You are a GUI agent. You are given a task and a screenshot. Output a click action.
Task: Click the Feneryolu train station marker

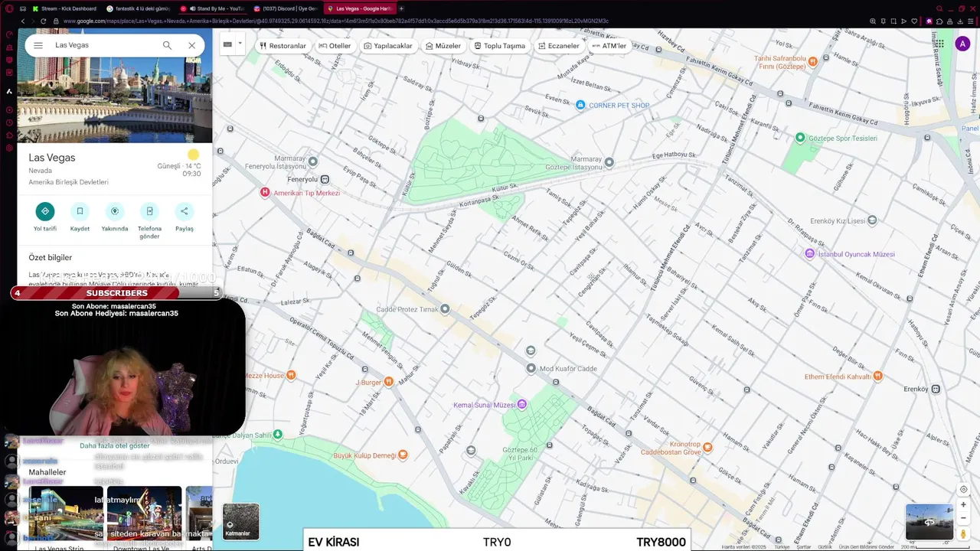click(x=325, y=179)
